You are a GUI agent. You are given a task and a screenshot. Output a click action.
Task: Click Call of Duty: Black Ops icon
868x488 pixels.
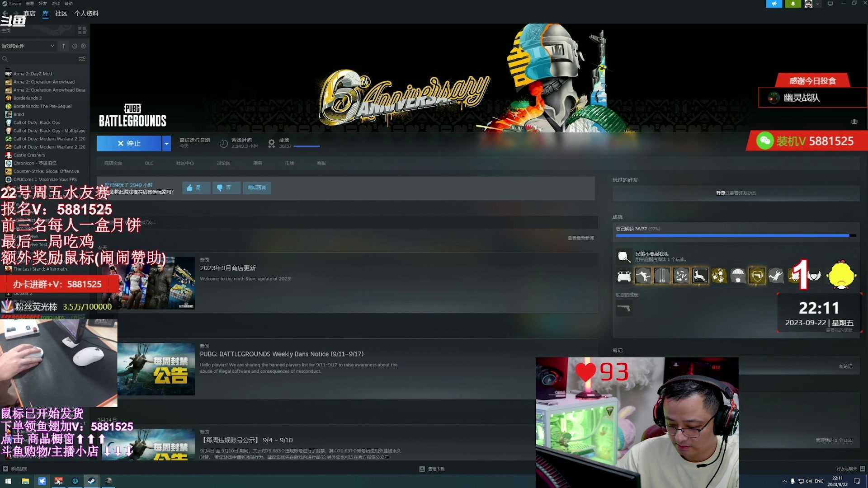pyautogui.click(x=8, y=122)
